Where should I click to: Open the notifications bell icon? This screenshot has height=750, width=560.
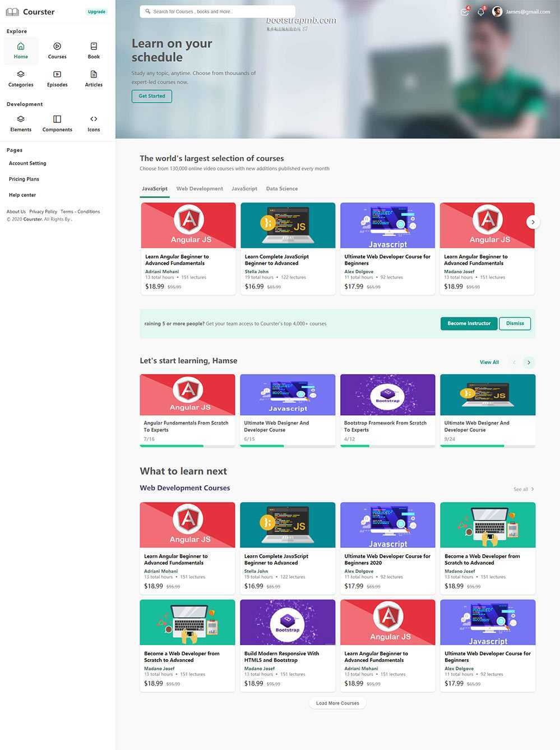(480, 12)
